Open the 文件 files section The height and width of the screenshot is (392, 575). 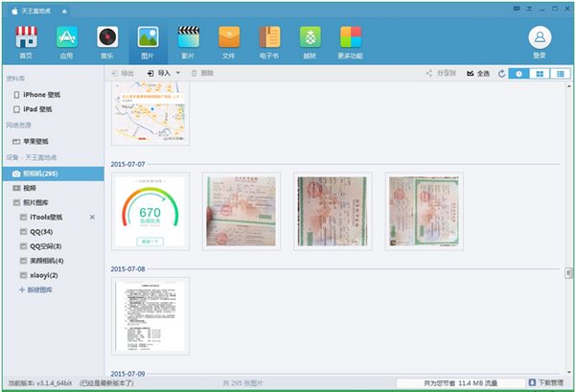pyautogui.click(x=228, y=41)
